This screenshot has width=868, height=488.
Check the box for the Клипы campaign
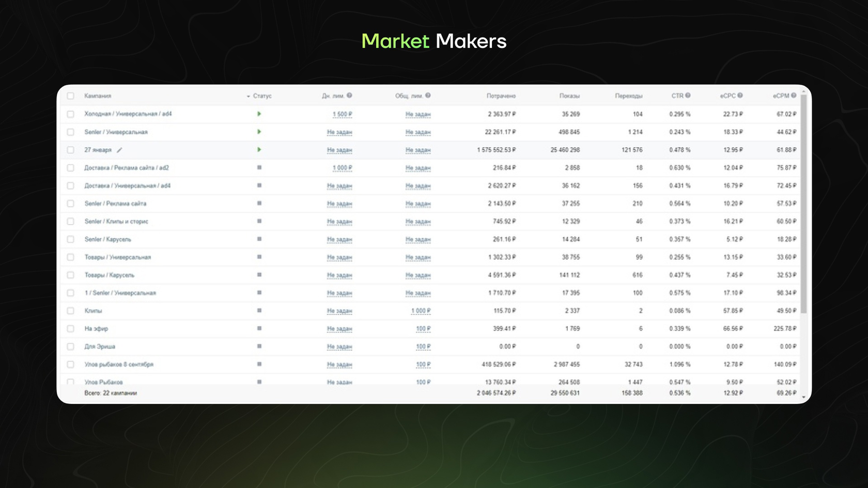[x=71, y=311]
